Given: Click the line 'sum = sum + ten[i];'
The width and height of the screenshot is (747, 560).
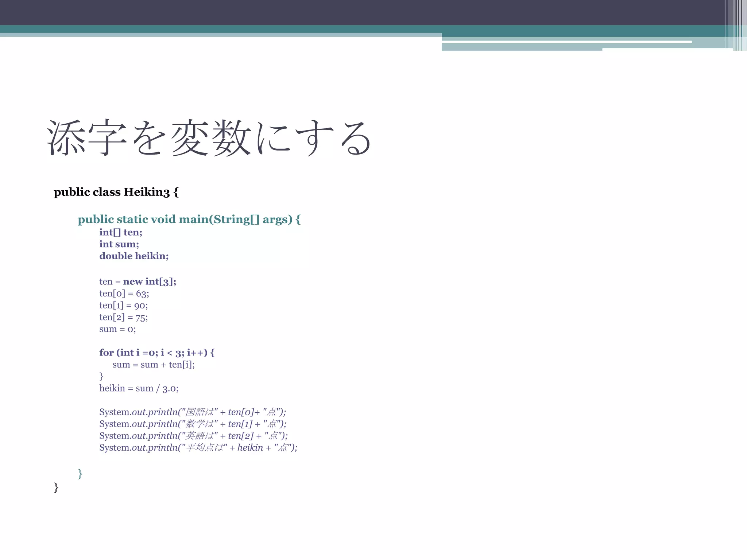Looking at the screenshot, I should [154, 365].
